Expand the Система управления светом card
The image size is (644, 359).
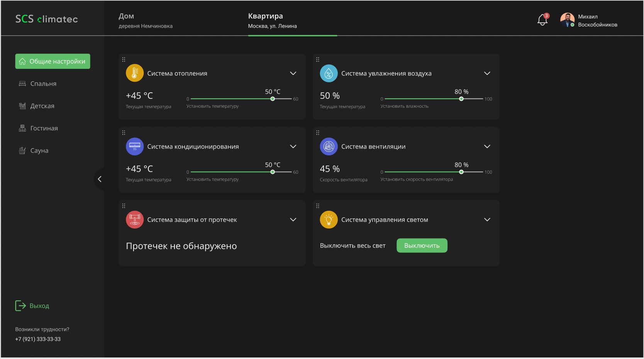click(x=487, y=220)
